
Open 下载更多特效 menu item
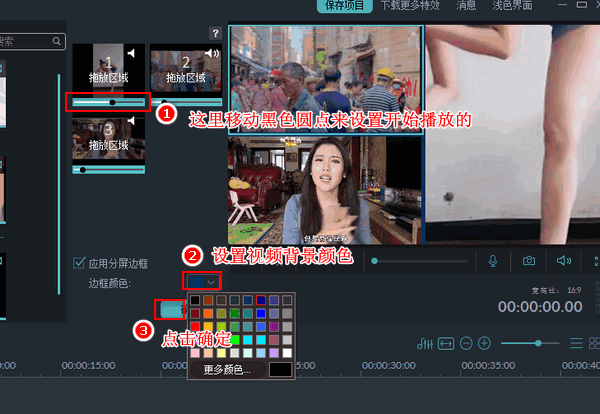pyautogui.click(x=410, y=5)
